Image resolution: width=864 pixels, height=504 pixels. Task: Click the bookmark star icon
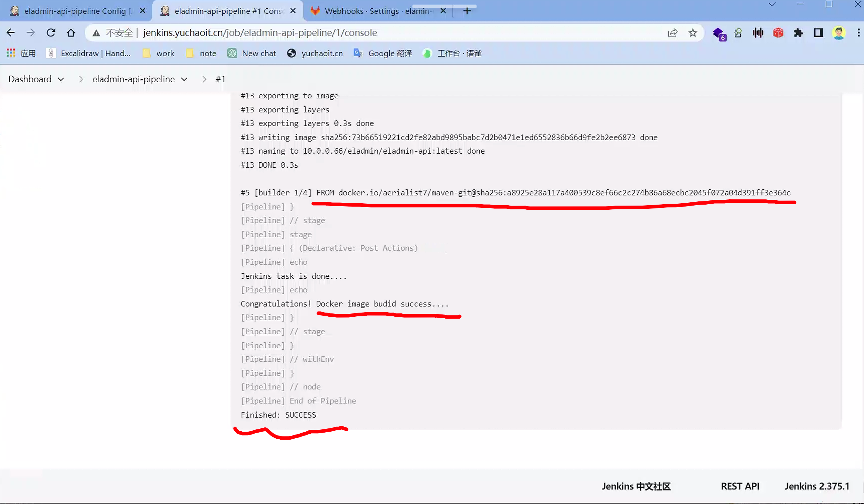[x=693, y=33]
